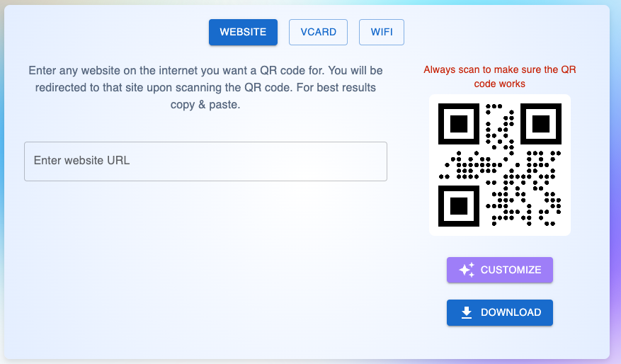Click the QR code's bottom-left finder square
This screenshot has height=364, width=621.
coord(459,206)
